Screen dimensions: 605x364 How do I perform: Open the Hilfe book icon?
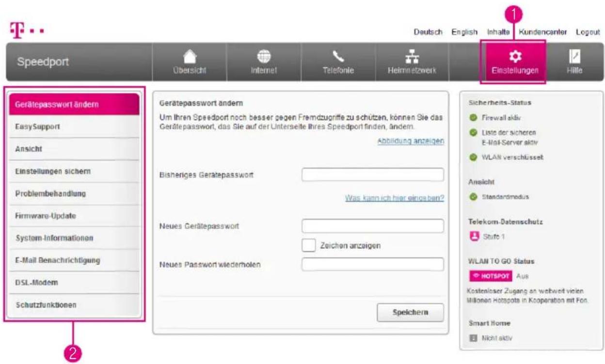pyautogui.click(x=575, y=57)
